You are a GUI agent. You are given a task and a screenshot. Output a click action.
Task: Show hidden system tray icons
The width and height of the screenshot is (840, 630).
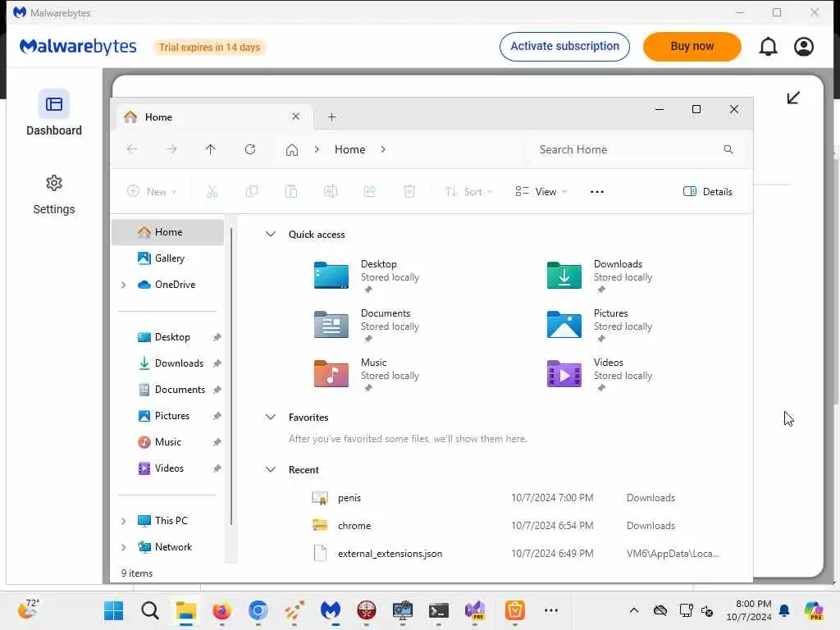(634, 610)
